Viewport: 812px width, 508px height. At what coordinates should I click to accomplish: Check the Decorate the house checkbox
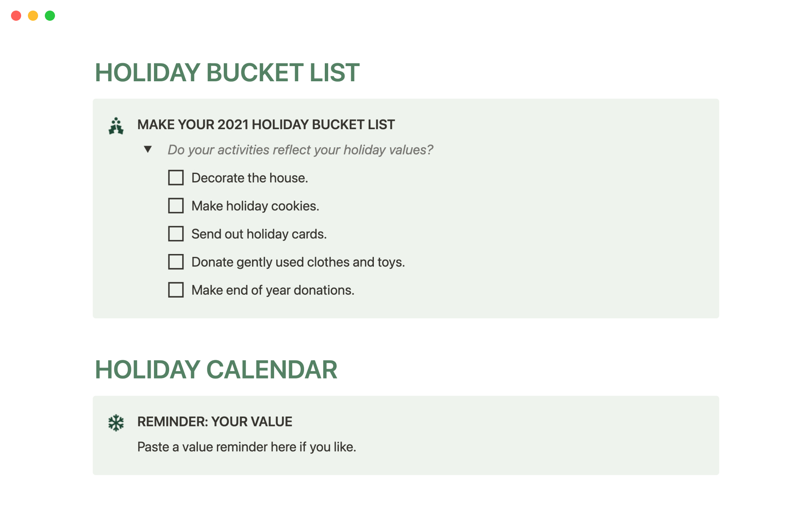[176, 178]
